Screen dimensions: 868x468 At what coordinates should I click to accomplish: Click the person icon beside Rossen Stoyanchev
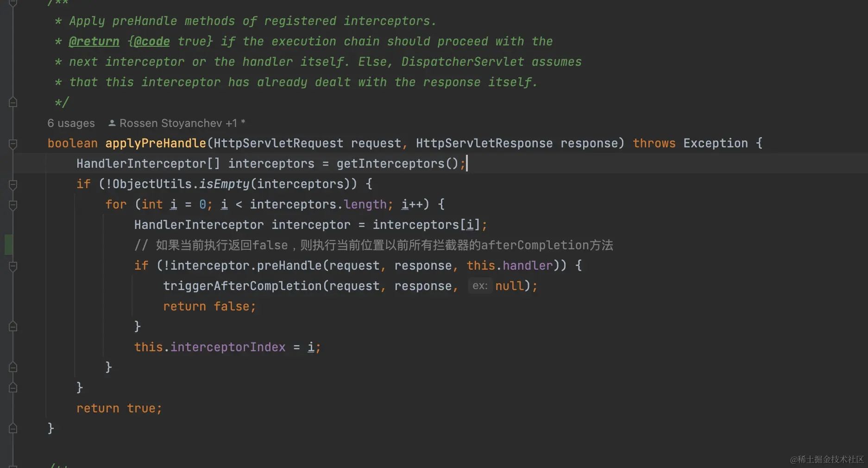(112, 123)
